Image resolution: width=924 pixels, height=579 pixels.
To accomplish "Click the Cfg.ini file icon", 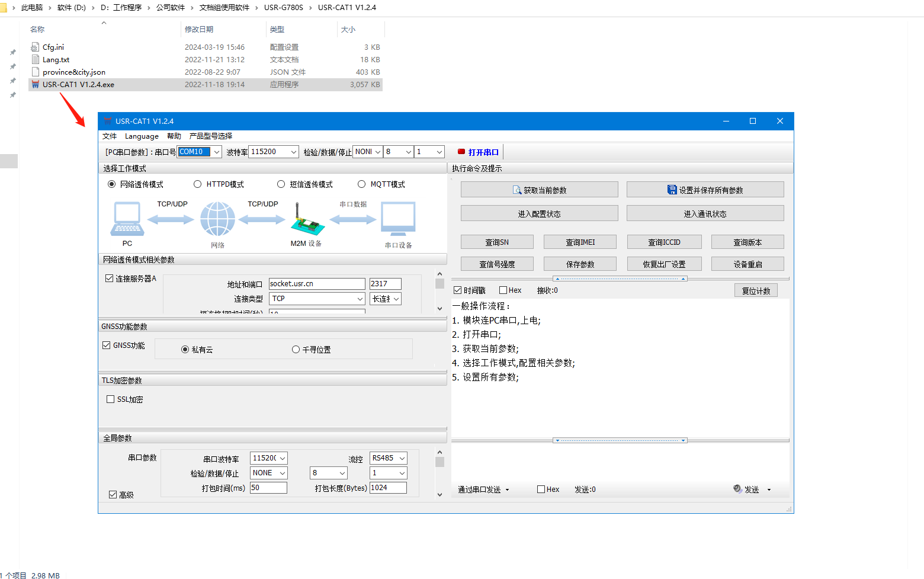I will pyautogui.click(x=35, y=47).
